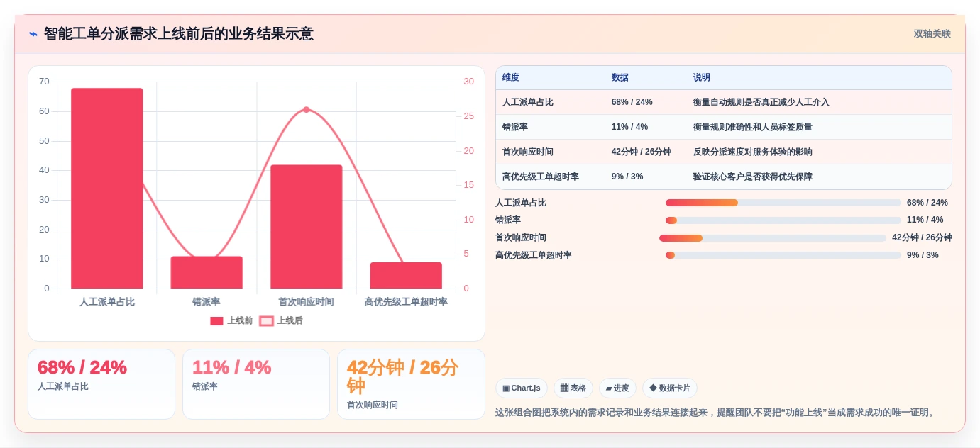
Task: Click x-axis label 人工派单占比
Action: [x=107, y=302]
